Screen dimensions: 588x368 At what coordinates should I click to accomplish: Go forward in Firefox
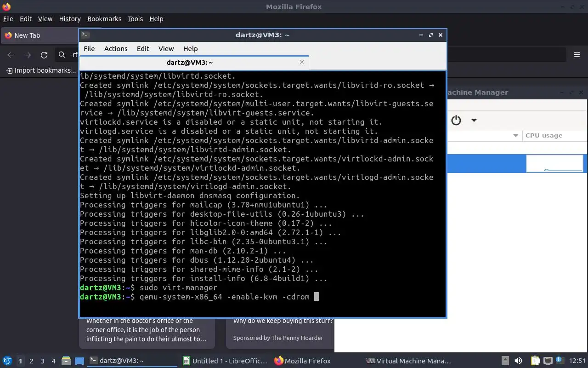point(28,55)
